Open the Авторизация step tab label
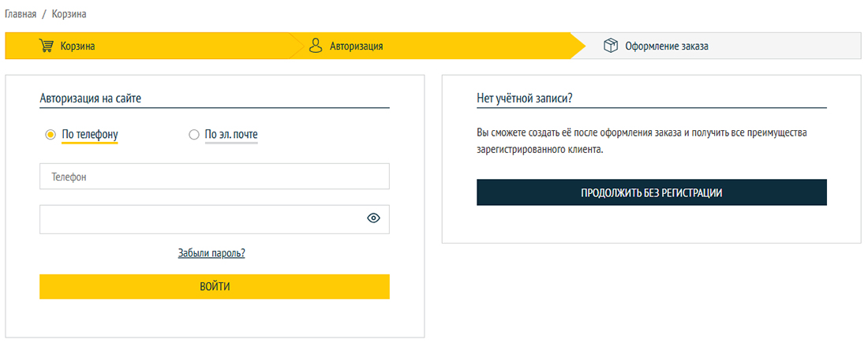The image size is (868, 343). point(357,47)
